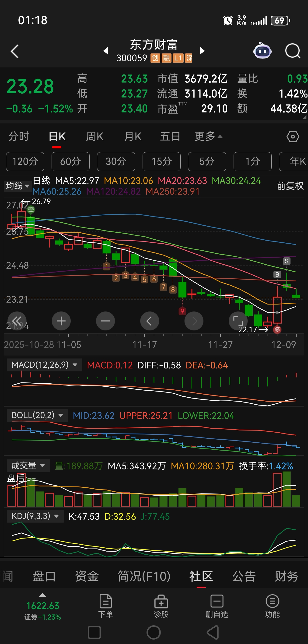Switch to 分时 chart tab
Image resolution: width=308 pixels, height=644 pixels.
19,136
